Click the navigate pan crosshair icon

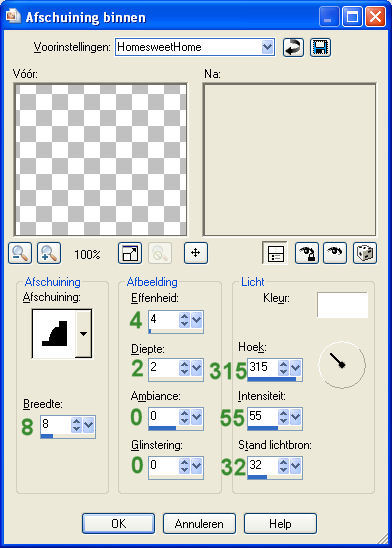(x=196, y=253)
